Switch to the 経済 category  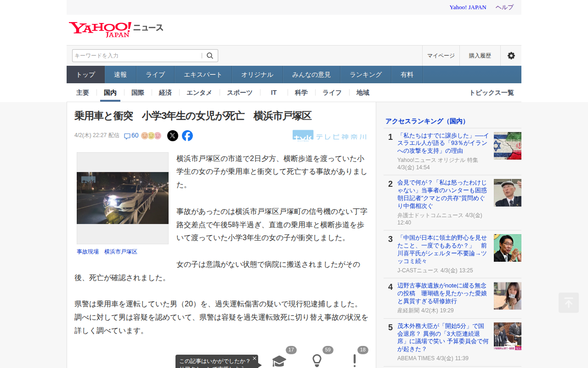tap(165, 92)
